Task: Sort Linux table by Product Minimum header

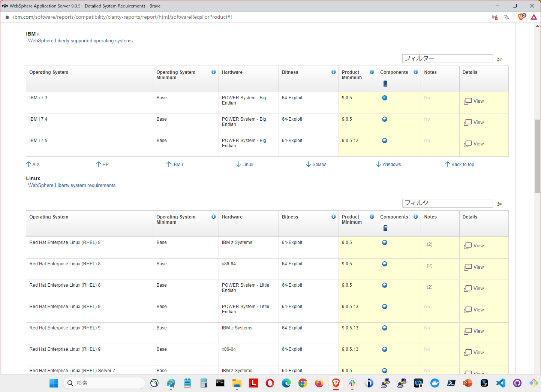Action: (352, 220)
